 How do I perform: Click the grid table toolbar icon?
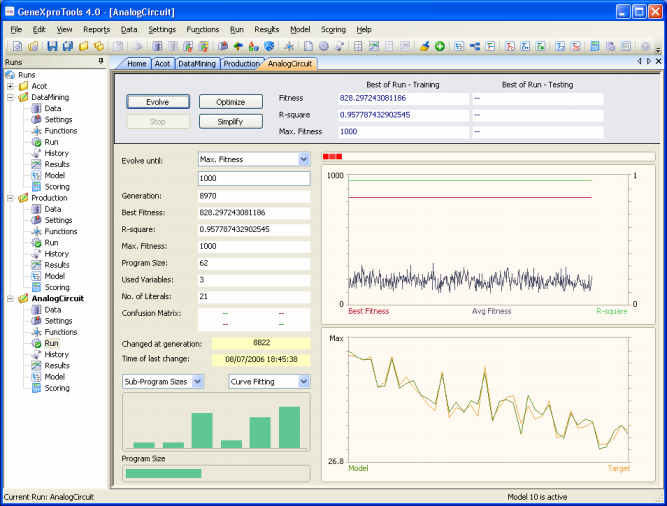[358, 46]
